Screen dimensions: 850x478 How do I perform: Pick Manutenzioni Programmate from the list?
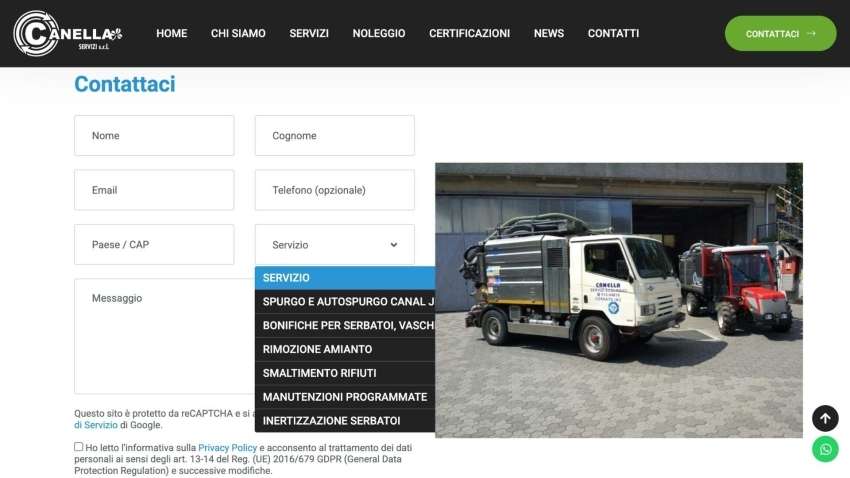pos(344,397)
